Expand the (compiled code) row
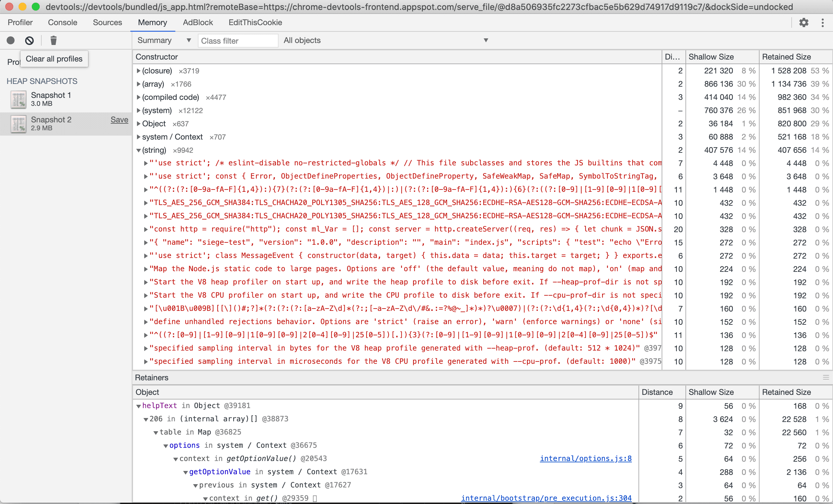 point(138,97)
